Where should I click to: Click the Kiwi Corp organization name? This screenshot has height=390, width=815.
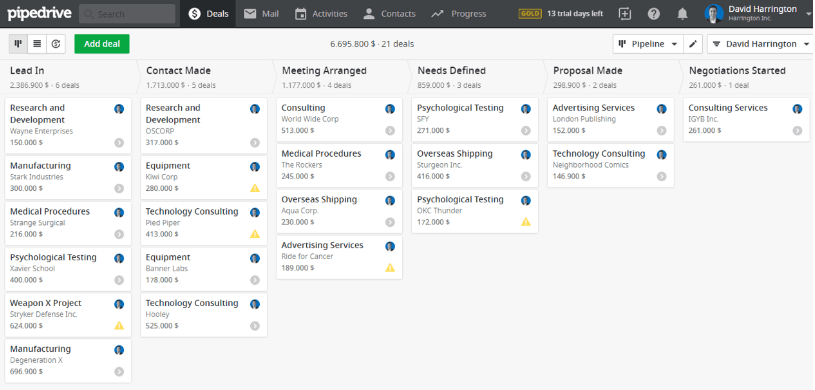click(162, 177)
